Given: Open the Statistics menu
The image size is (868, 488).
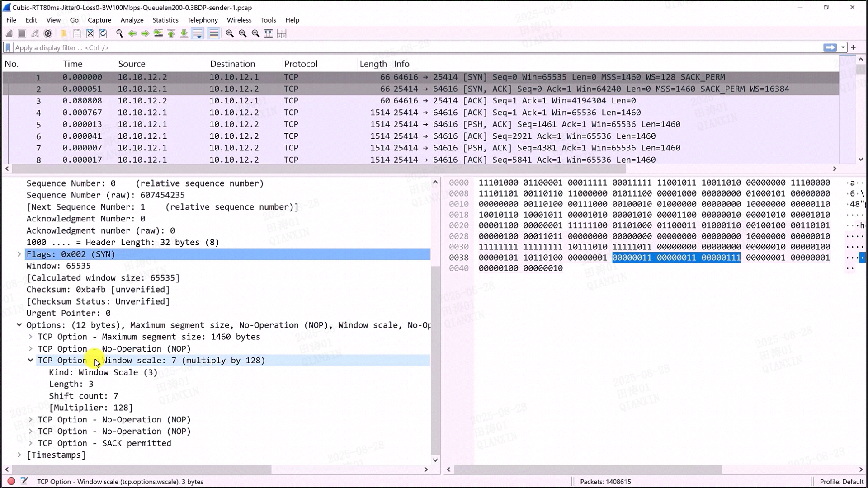Looking at the screenshot, I should (165, 20).
